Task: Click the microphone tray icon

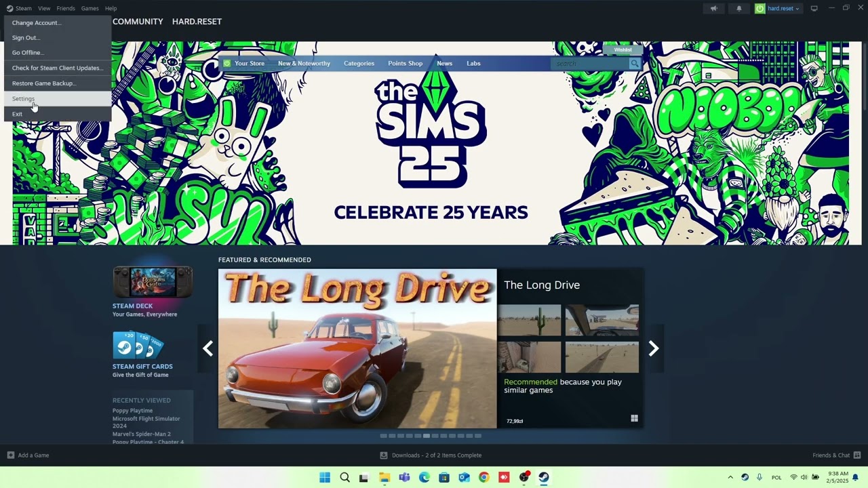Action: [x=759, y=477]
